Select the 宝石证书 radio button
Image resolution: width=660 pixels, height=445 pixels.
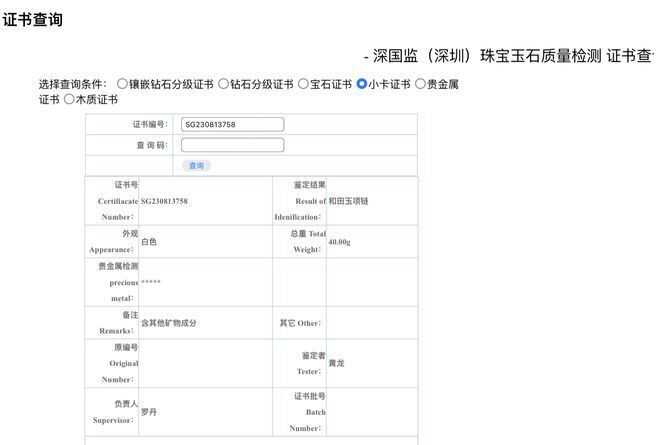pos(303,85)
